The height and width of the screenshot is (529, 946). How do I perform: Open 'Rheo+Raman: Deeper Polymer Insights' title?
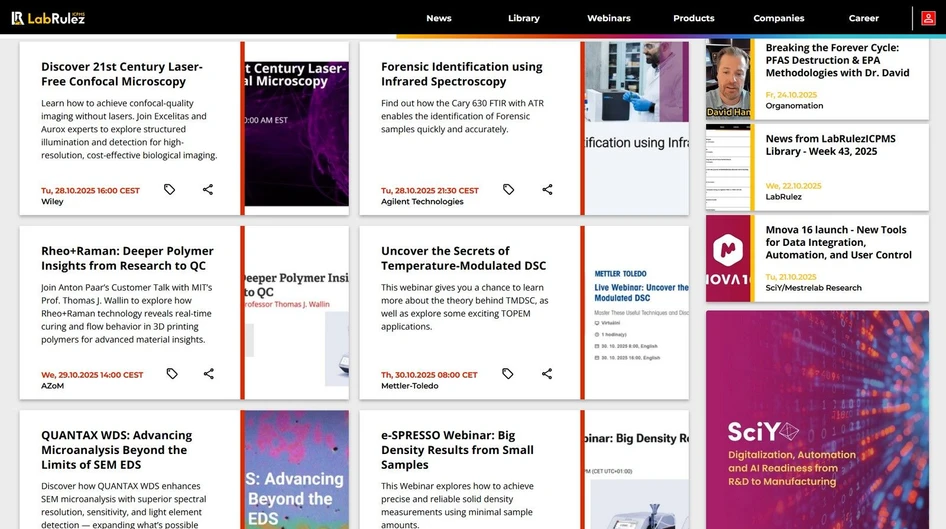[127, 258]
